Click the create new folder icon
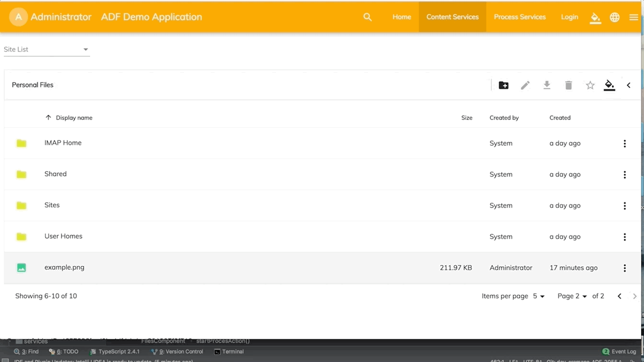Screen dimensions: 644x362 click(503, 85)
